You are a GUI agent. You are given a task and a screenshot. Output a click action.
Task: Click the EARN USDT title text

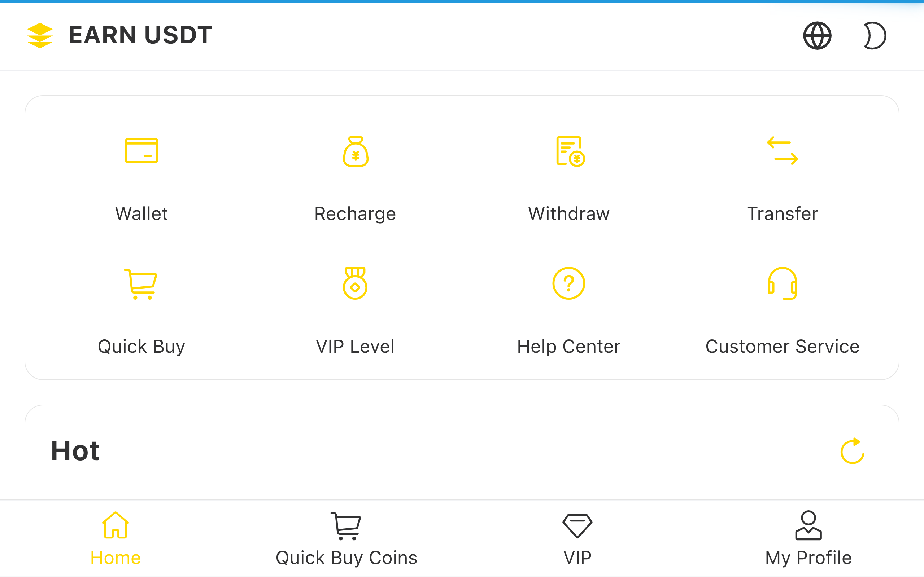(x=140, y=35)
